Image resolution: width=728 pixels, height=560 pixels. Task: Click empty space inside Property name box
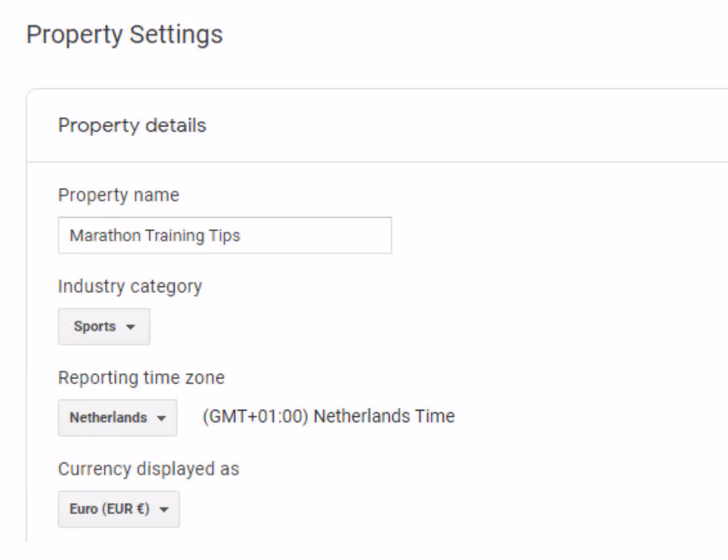tap(316, 235)
